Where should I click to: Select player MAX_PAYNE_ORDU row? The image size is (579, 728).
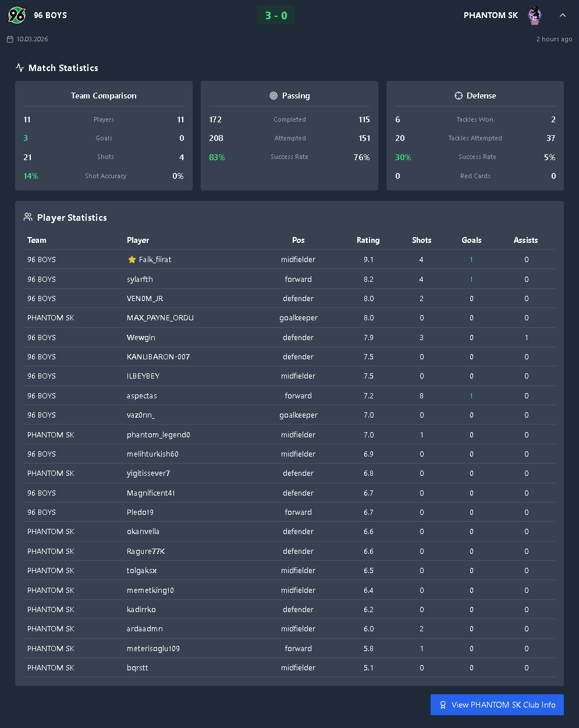click(x=160, y=318)
